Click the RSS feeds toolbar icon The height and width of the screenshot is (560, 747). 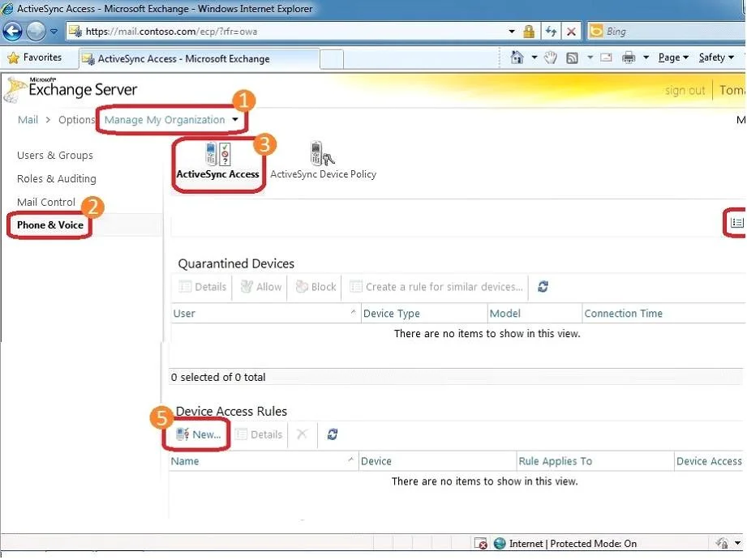click(x=572, y=58)
